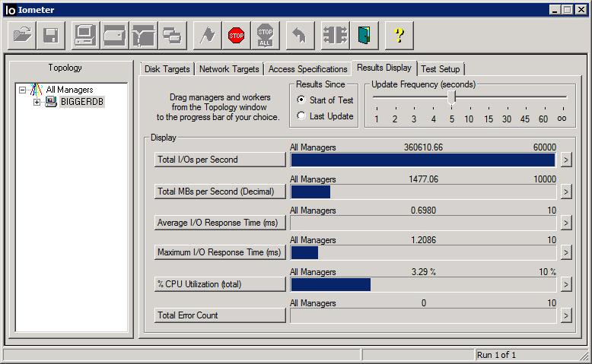This screenshot has width=592, height=364.
Task: Reset workers with the undo arrow icon
Action: coord(300,36)
